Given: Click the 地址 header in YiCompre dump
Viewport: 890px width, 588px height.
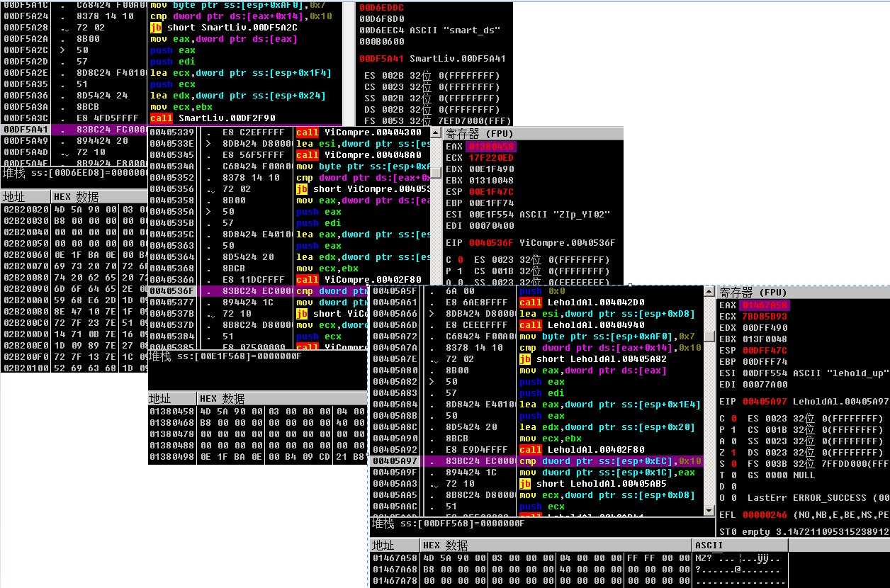Looking at the screenshot, I should [x=172, y=398].
